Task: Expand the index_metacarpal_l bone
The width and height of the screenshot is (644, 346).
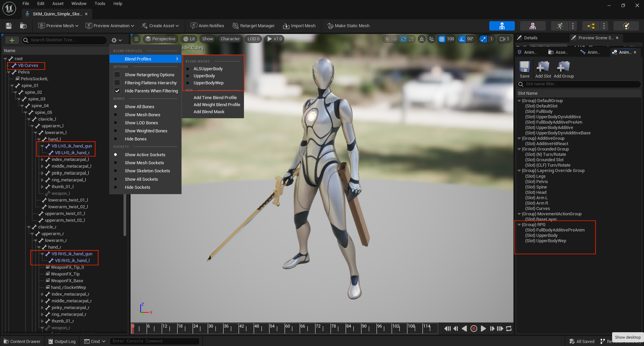Action: [42, 160]
